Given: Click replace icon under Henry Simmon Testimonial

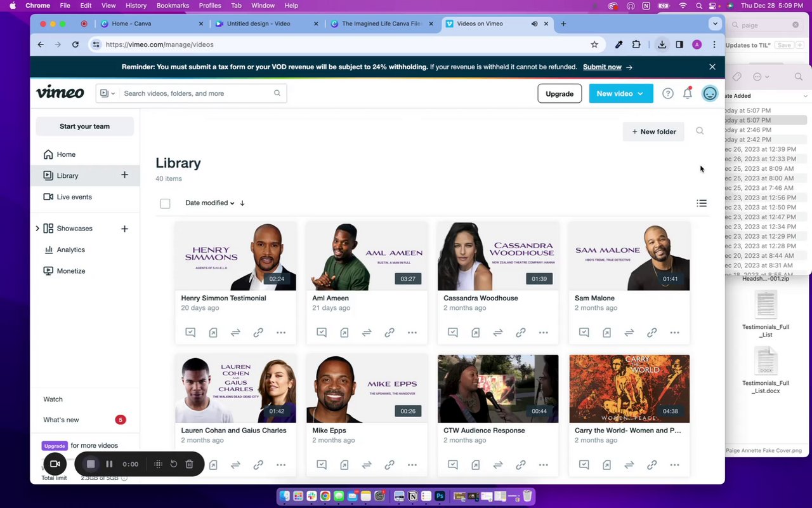Looking at the screenshot, I should pos(235,332).
